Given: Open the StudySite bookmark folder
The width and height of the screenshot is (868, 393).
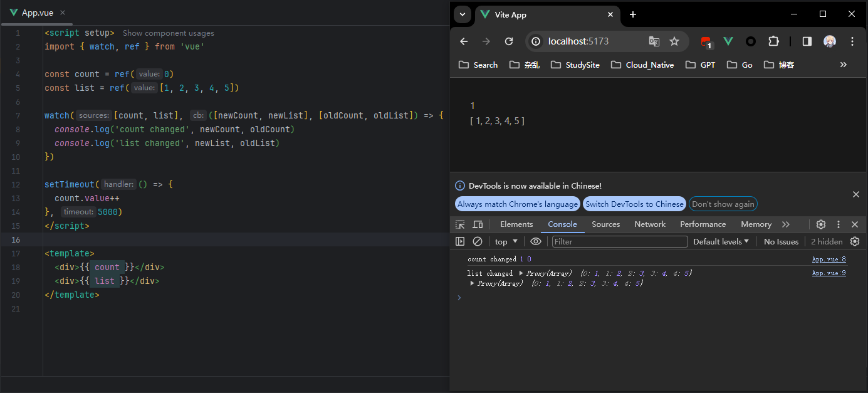Looking at the screenshot, I should (x=575, y=65).
